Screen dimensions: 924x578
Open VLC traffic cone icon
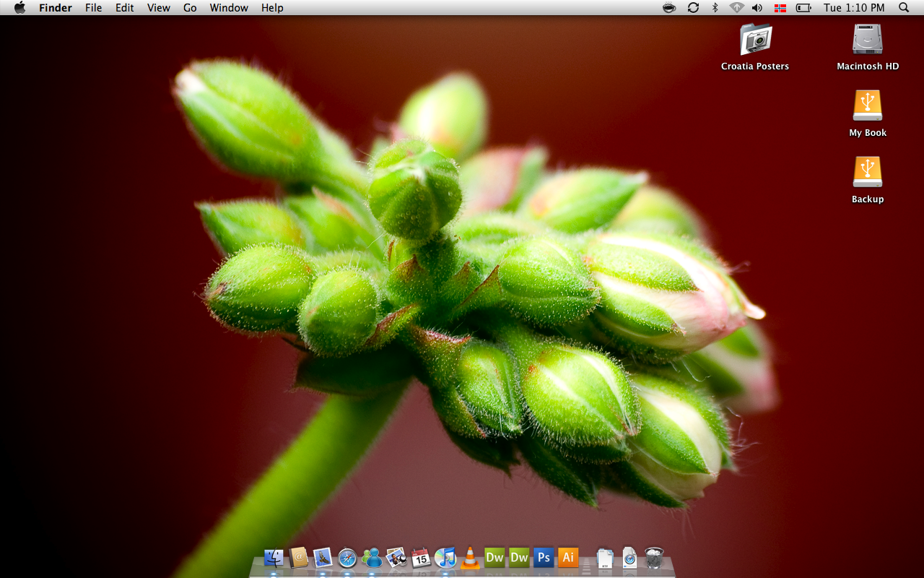470,557
